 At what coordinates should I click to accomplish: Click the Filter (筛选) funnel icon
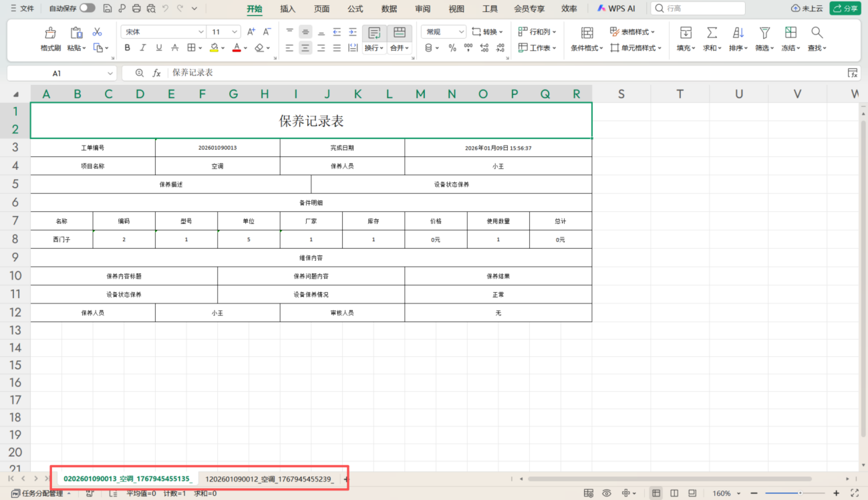[764, 33]
